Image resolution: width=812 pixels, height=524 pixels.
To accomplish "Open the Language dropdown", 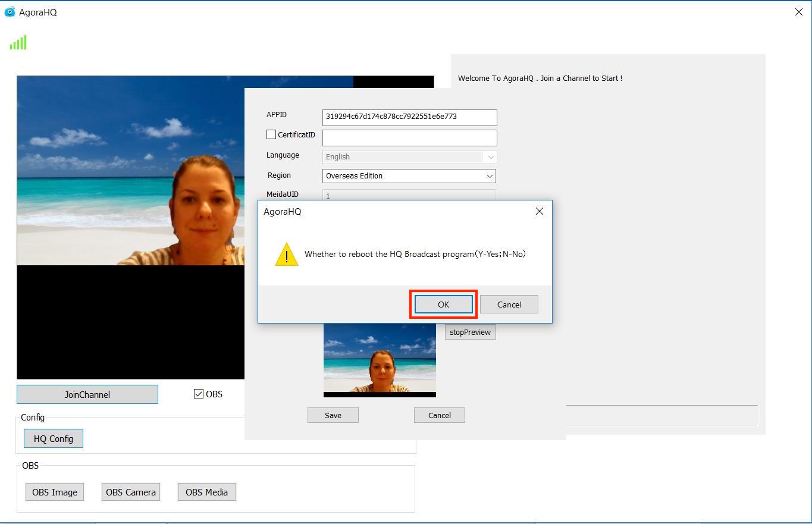I will pos(409,157).
